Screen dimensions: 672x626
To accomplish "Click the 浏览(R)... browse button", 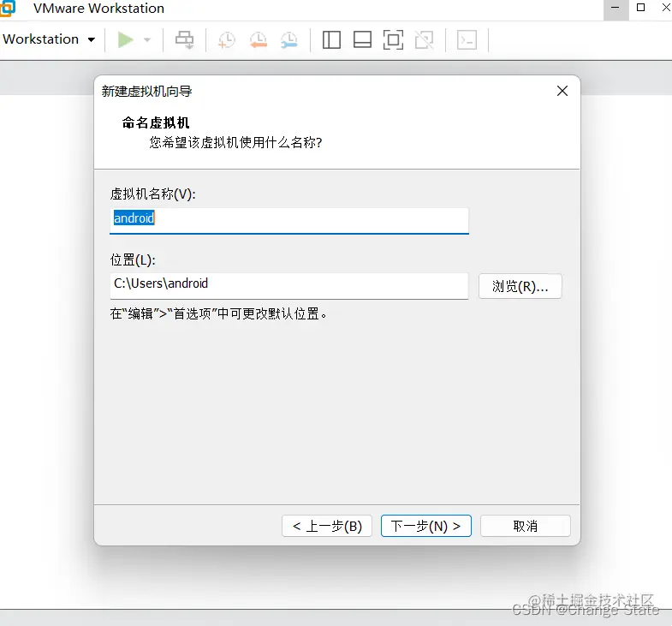I will click(520, 286).
